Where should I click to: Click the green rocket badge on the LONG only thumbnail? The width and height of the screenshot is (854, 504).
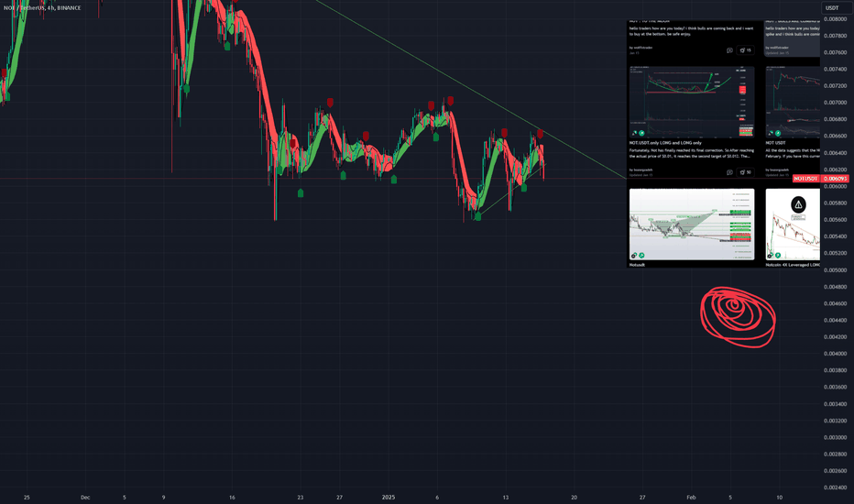tap(641, 133)
